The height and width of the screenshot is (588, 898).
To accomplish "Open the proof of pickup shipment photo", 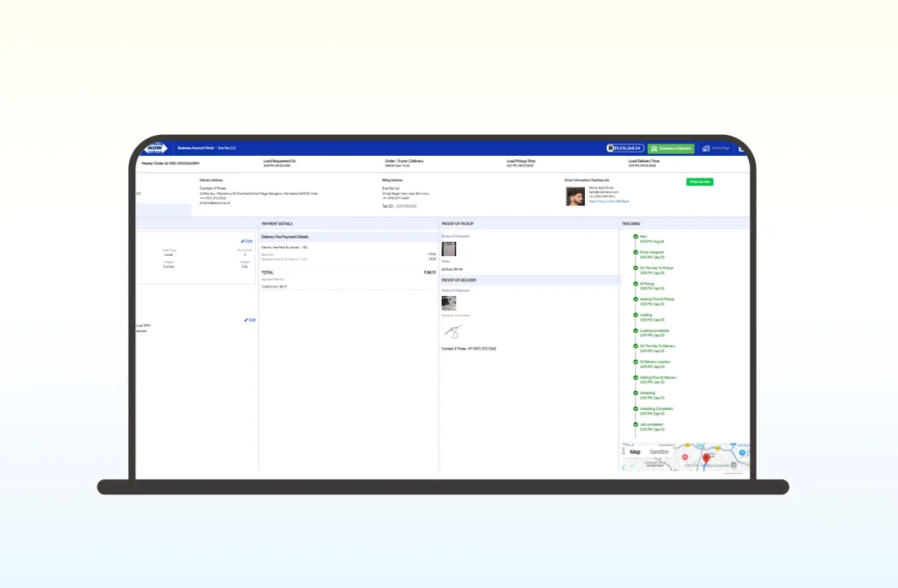I will (448, 249).
